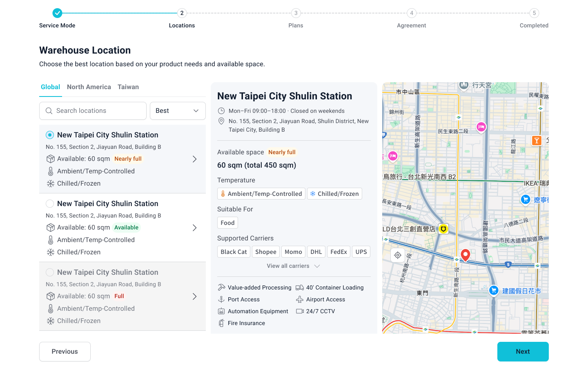Image resolution: width=588 pixels, height=368 pixels.
Task: Click the map recenter crosshair icon
Action: (x=398, y=256)
